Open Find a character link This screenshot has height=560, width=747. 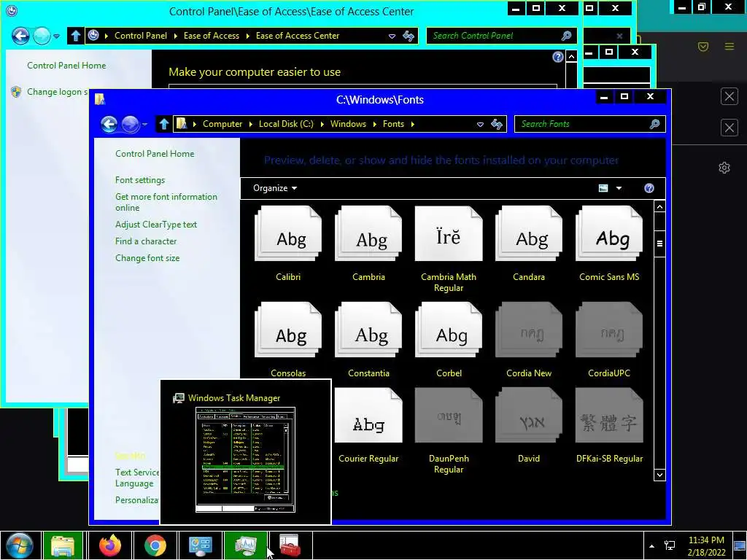click(x=146, y=241)
